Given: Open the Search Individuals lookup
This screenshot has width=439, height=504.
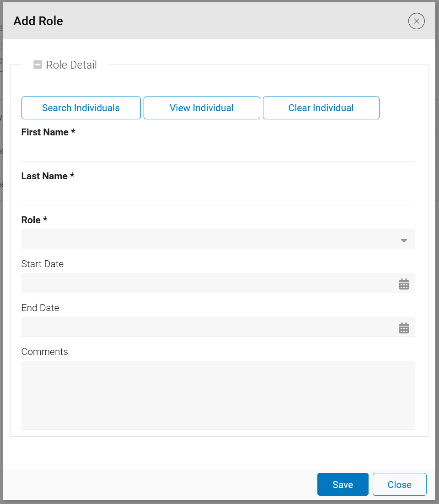Looking at the screenshot, I should [x=81, y=108].
